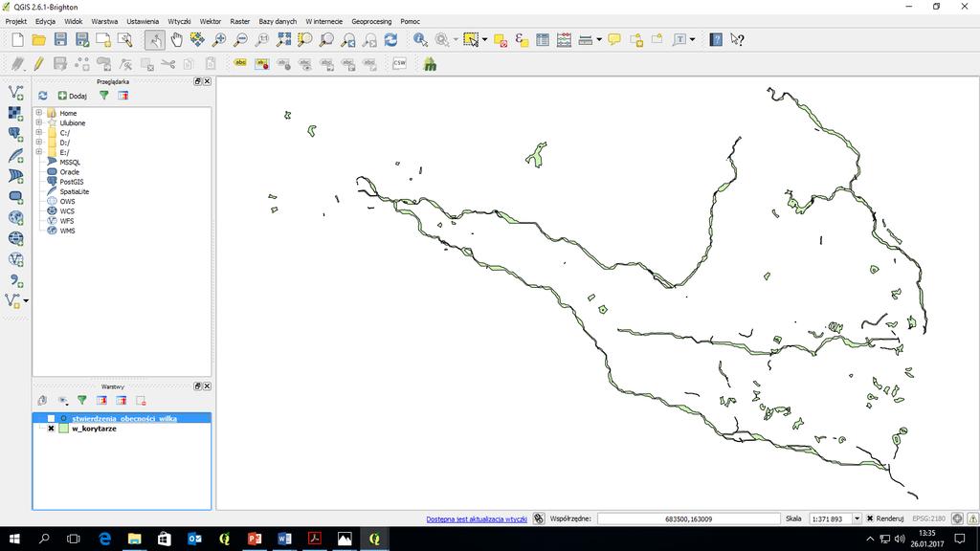Click the plugin update available link
The image size is (980, 551).
point(477,519)
